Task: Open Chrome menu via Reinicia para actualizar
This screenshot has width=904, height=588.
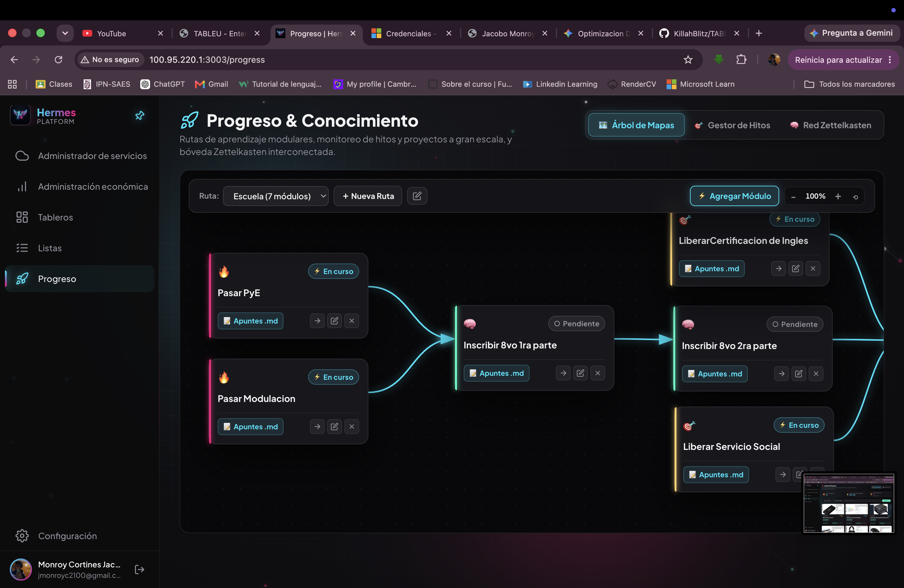Action: tap(843, 60)
